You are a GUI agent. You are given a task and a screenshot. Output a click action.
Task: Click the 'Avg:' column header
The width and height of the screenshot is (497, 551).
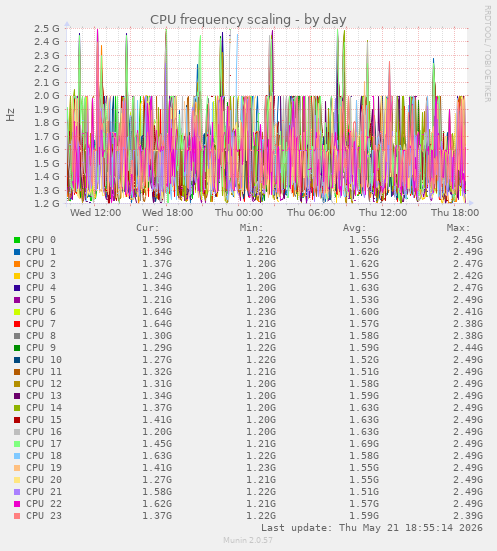355,228
